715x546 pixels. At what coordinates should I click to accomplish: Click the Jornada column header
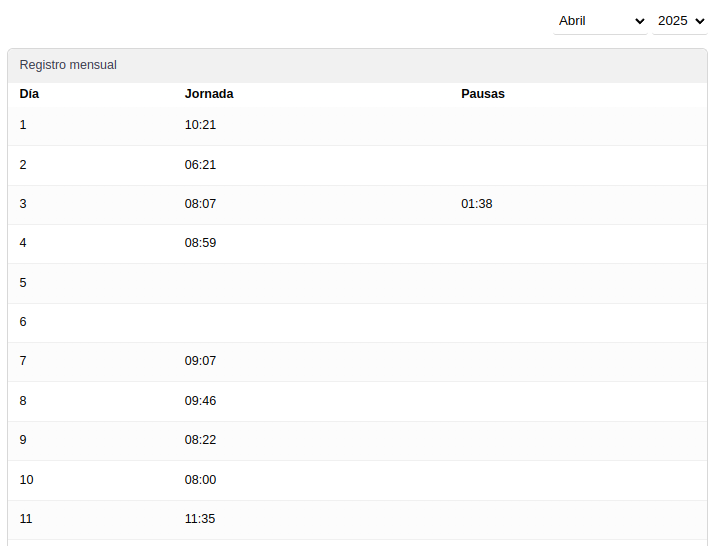[x=209, y=94]
